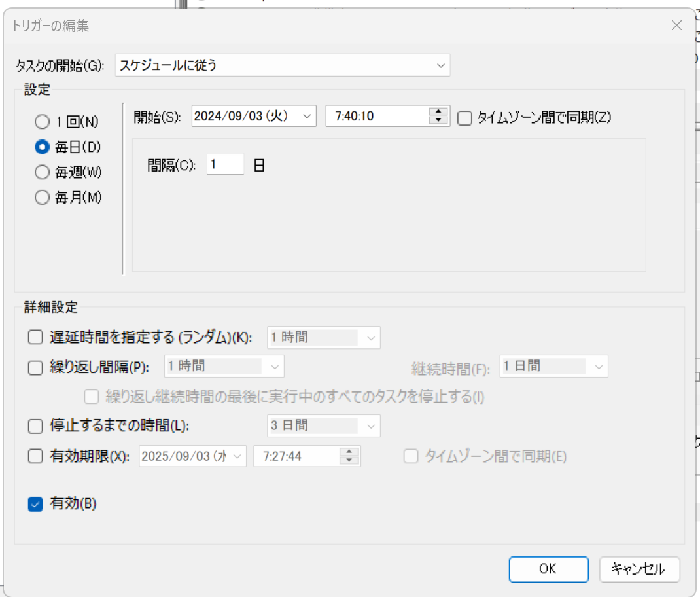Click the 間隔 interval days input field
Image resolution: width=700 pixels, height=597 pixels.
225,165
